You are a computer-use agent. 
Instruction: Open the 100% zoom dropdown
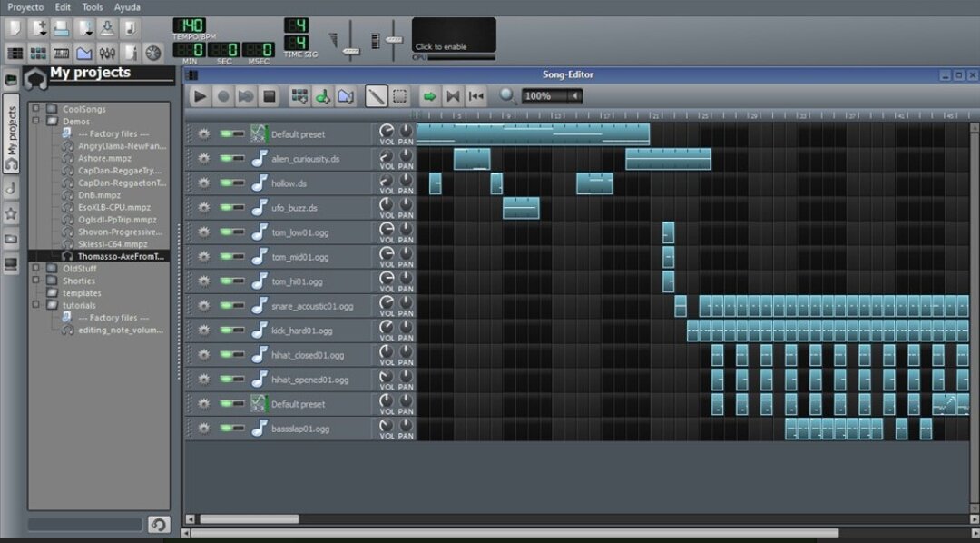552,96
